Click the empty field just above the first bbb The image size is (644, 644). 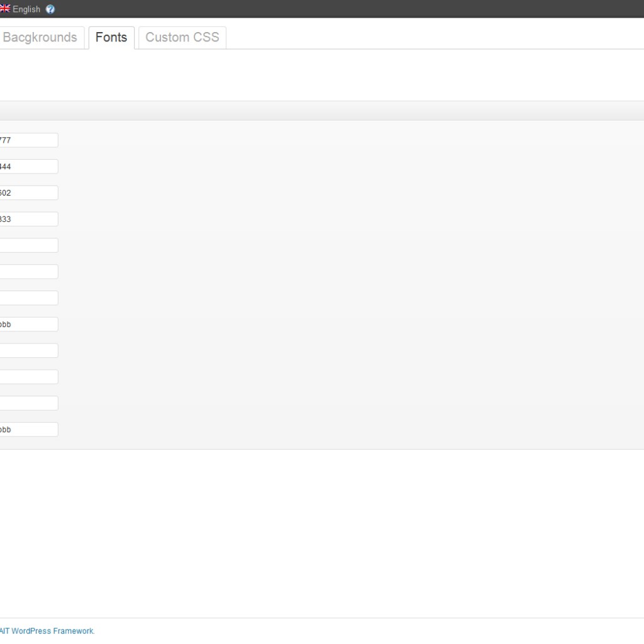(x=28, y=298)
